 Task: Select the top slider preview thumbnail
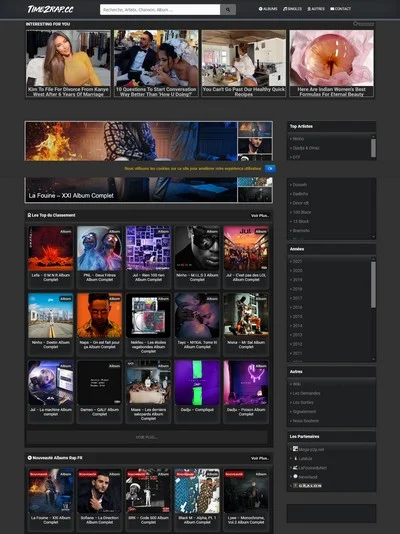click(255, 129)
